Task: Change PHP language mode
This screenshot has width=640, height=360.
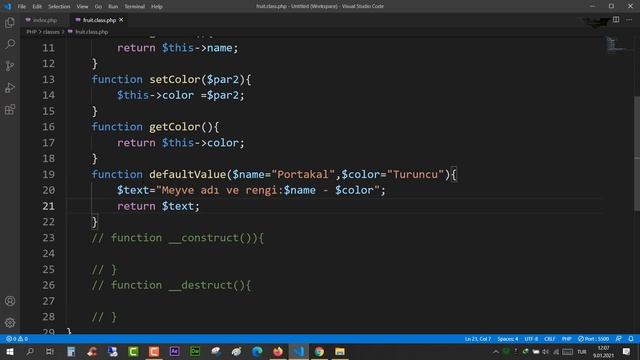Action: (566, 339)
